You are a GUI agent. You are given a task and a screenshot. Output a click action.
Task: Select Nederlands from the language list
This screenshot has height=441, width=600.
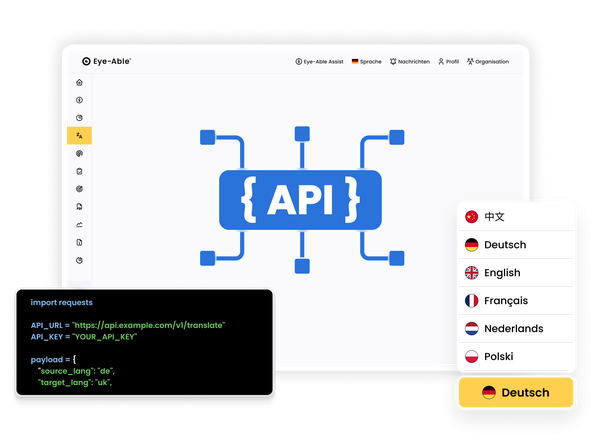click(516, 328)
